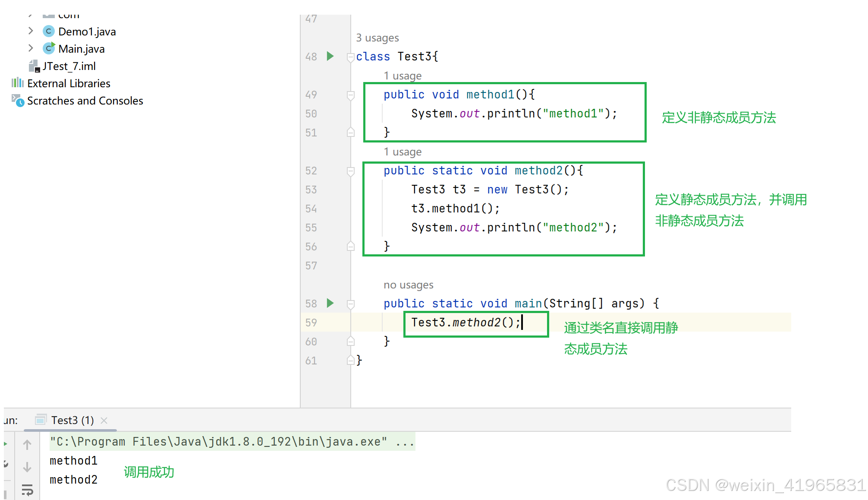Click run gutter icon beside main method
Image resolution: width=868 pixels, height=500 pixels.
pos(330,303)
